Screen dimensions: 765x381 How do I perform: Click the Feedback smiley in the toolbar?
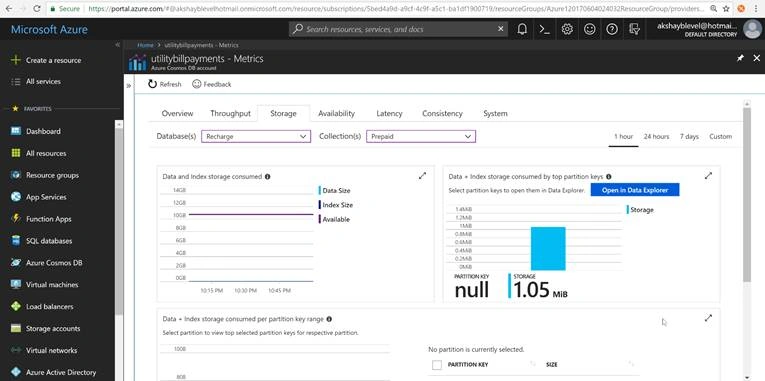[x=197, y=84]
